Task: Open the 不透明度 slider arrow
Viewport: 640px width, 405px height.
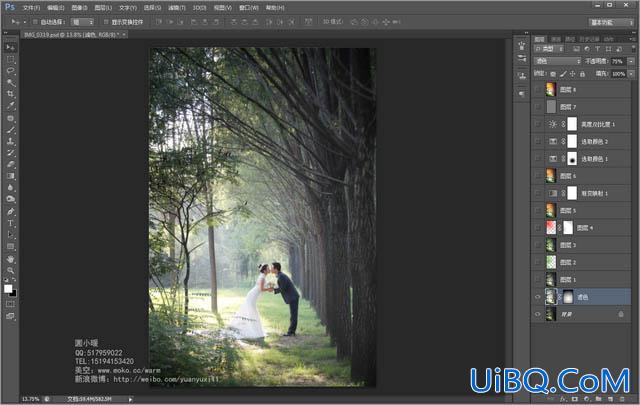Action: tap(631, 61)
